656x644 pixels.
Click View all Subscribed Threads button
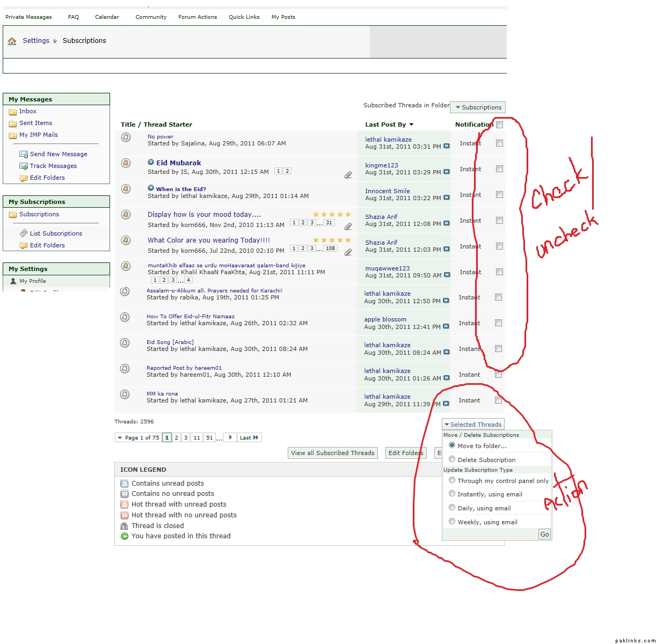click(332, 453)
